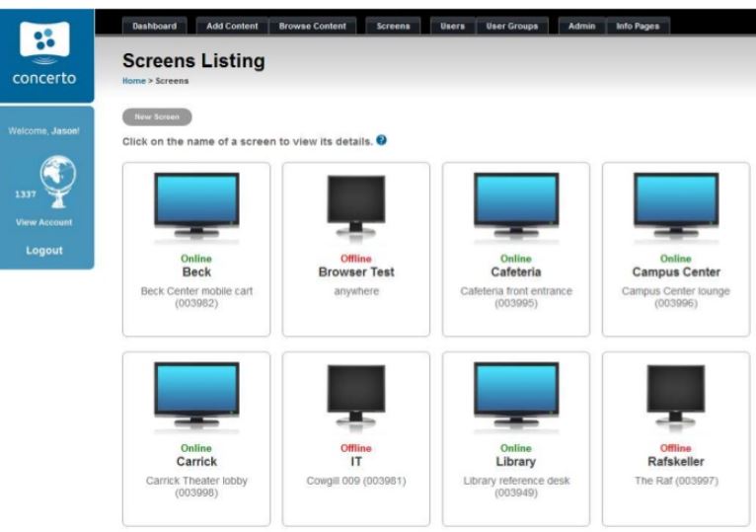The height and width of the screenshot is (532, 756).
Task: Click the Welcome, Jason! text
Action: [x=43, y=130]
